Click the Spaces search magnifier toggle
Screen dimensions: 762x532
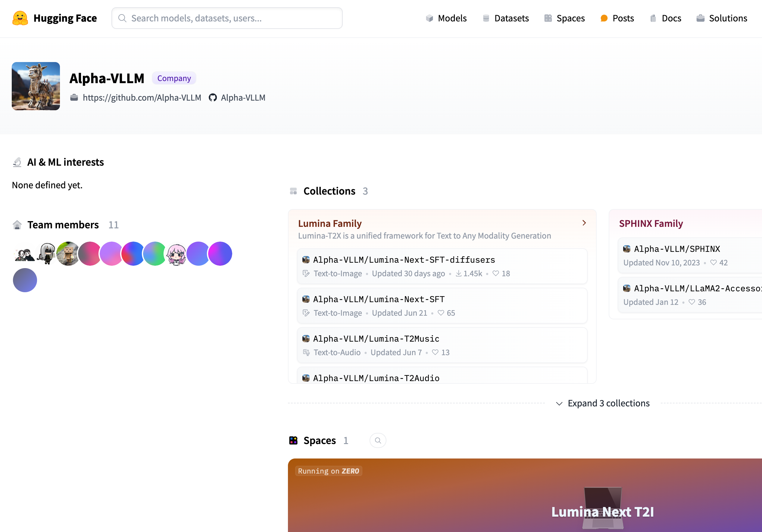tap(377, 440)
